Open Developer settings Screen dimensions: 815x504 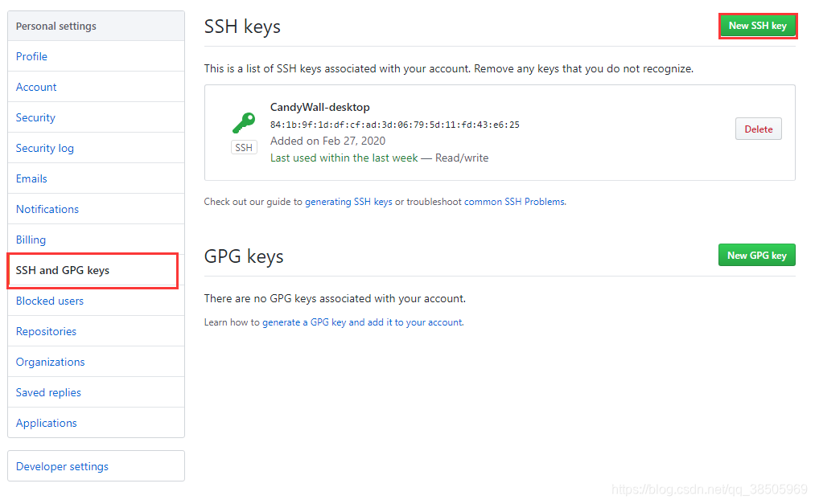point(97,466)
